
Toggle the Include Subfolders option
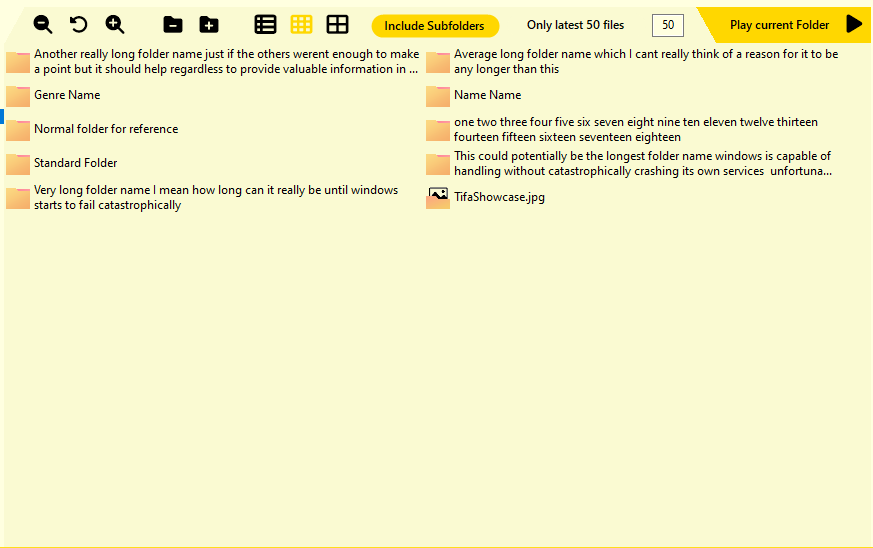434,26
